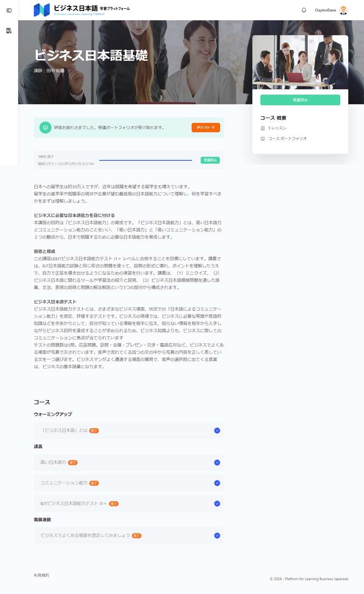This screenshot has height=594, width=364.
Task: Open lesson 「ビジネス日本語」とは
Action: pos(129,430)
